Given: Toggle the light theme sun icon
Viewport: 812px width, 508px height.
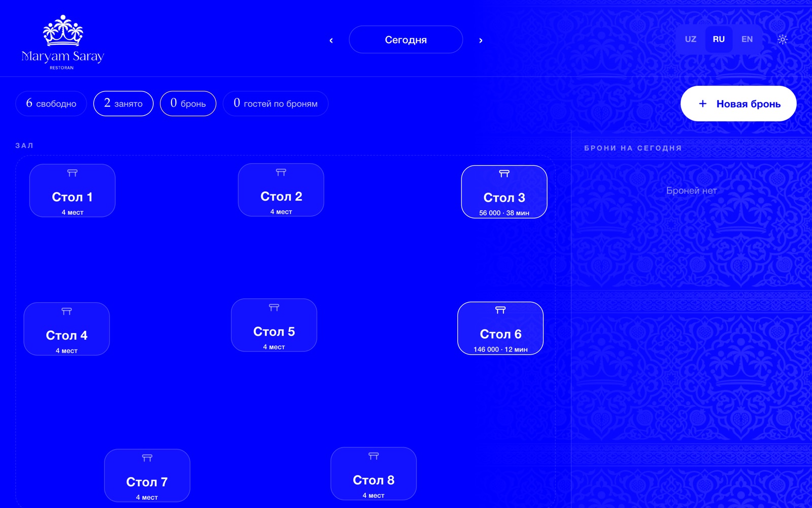Looking at the screenshot, I should pos(783,40).
